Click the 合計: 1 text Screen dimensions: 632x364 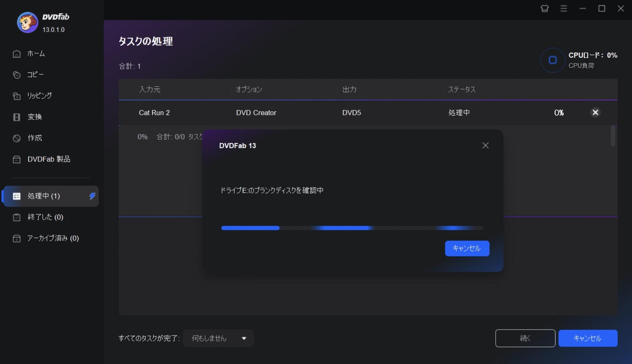(130, 66)
